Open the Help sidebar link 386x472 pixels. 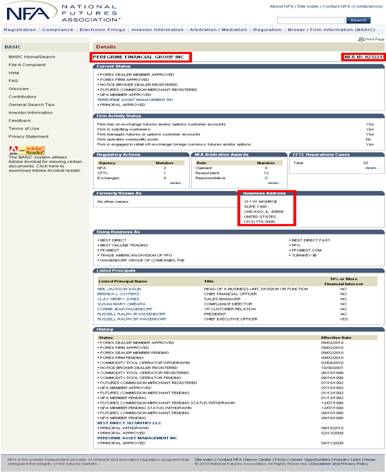point(14,73)
